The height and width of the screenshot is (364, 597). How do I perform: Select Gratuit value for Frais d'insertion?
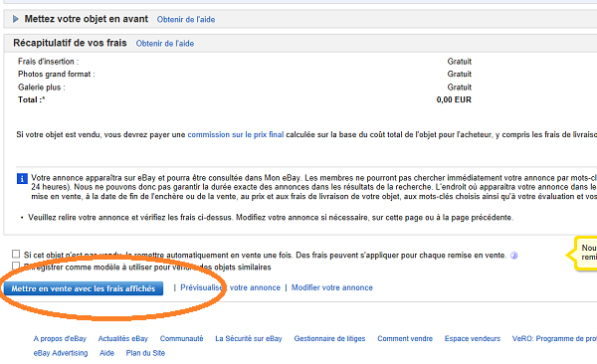point(459,62)
